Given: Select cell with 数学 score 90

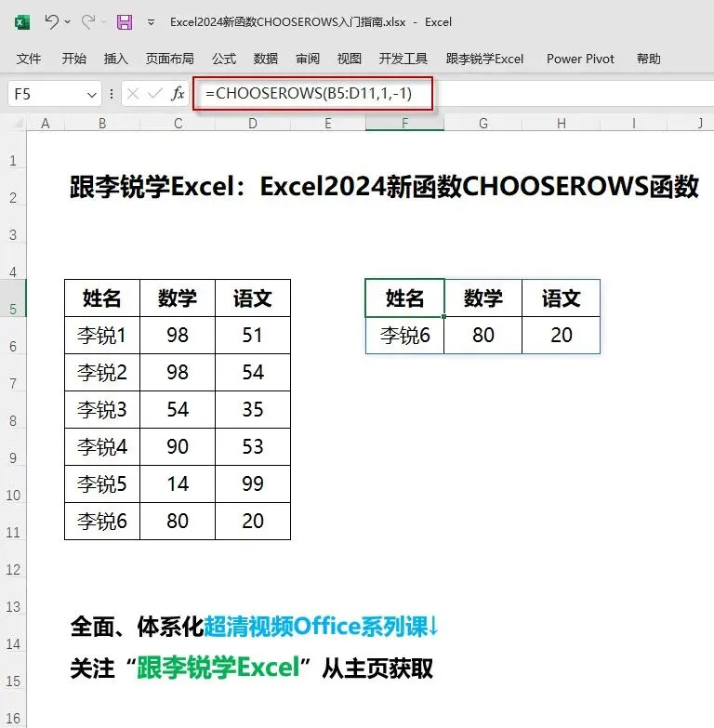Looking at the screenshot, I should [x=178, y=446].
